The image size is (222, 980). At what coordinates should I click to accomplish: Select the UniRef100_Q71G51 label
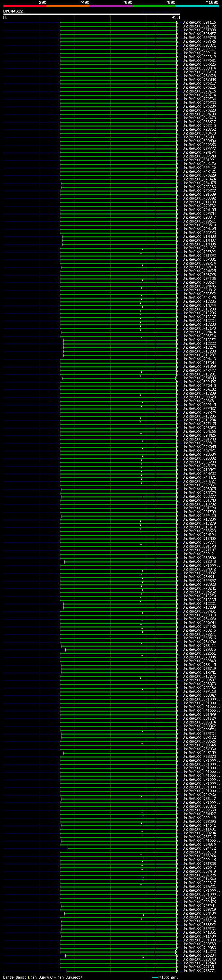tap(199, 967)
